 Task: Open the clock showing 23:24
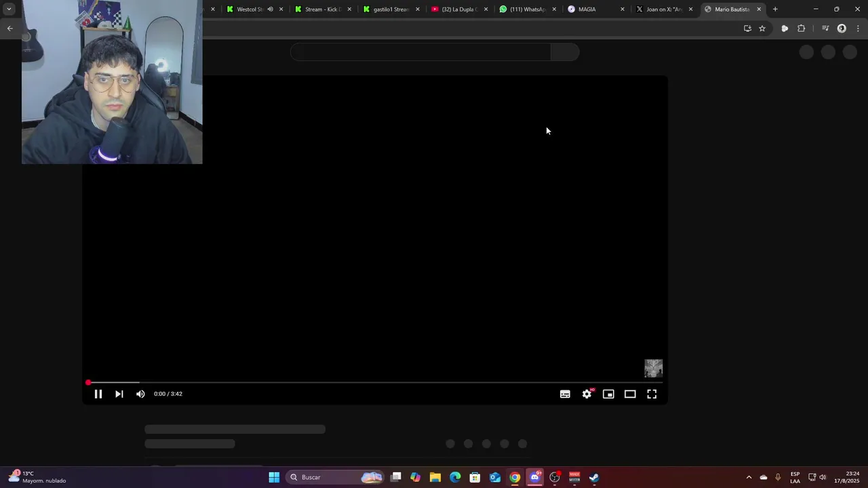click(848, 477)
